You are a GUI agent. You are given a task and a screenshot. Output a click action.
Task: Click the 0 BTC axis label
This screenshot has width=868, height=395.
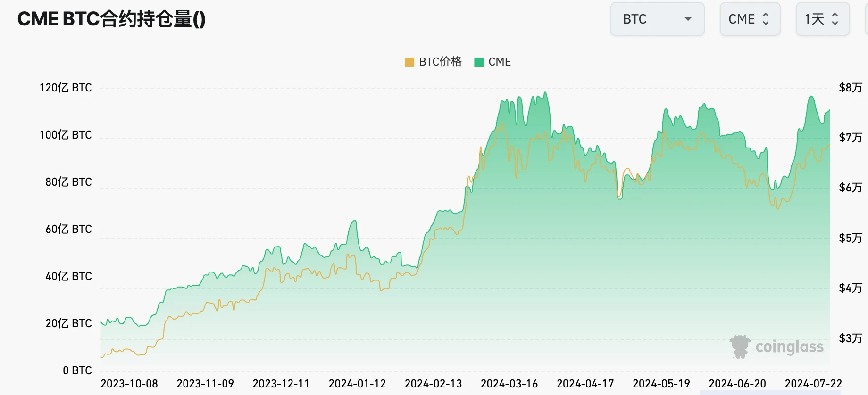tap(77, 370)
